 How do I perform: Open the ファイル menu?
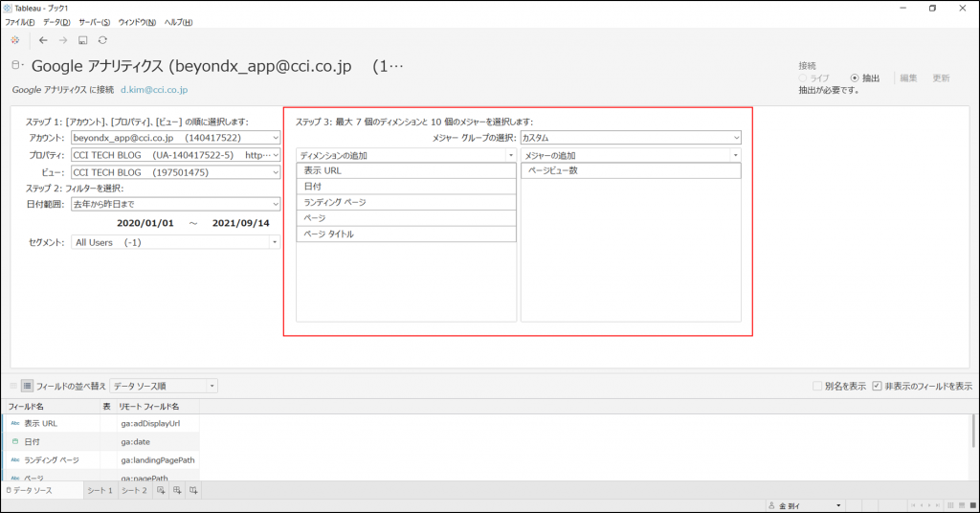pyautogui.click(x=20, y=22)
